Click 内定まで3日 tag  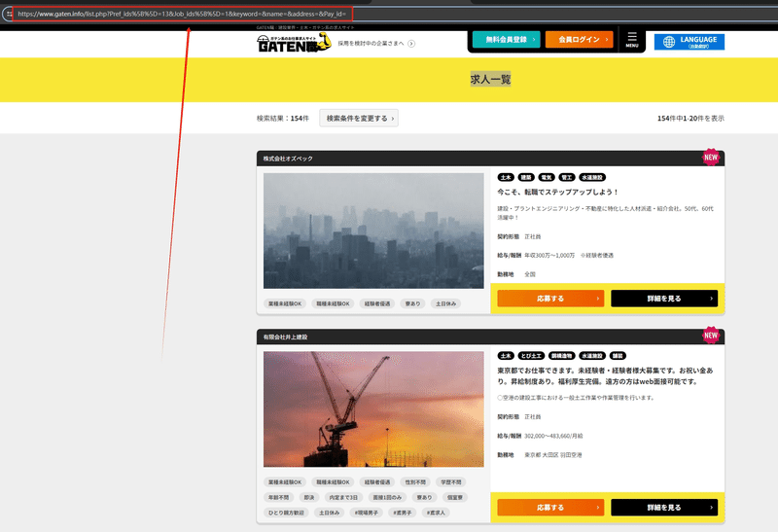pos(343,497)
